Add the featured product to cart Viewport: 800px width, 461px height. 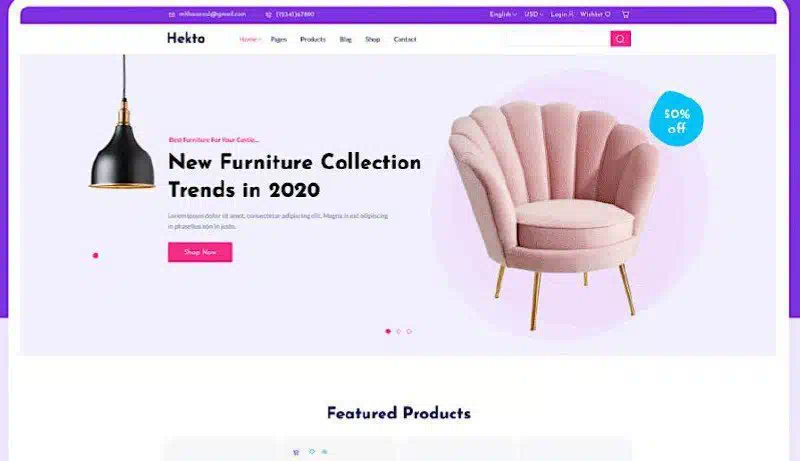pyautogui.click(x=296, y=452)
